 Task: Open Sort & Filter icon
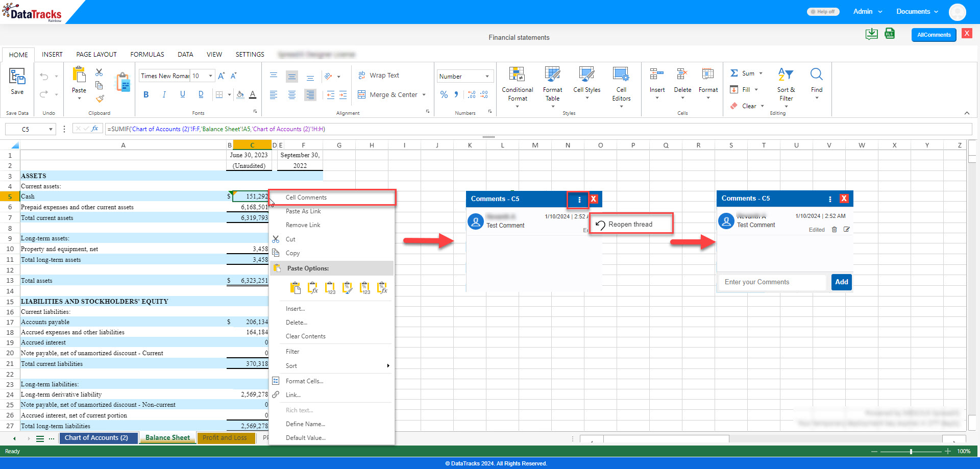(786, 75)
